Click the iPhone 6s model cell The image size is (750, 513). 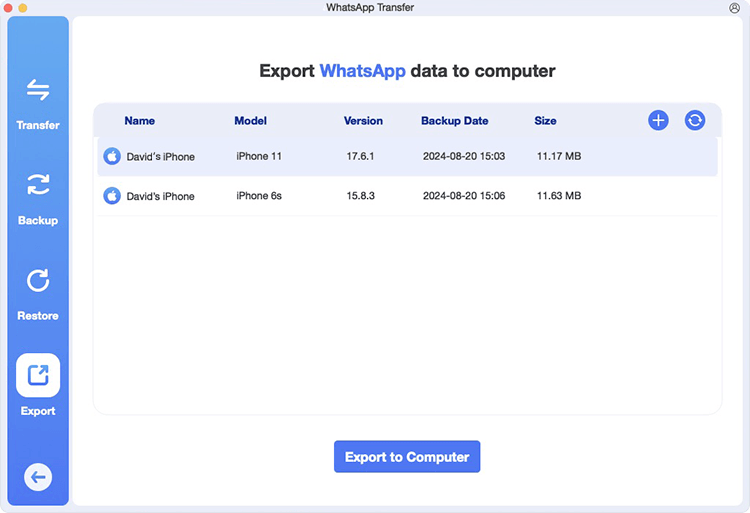pos(259,196)
